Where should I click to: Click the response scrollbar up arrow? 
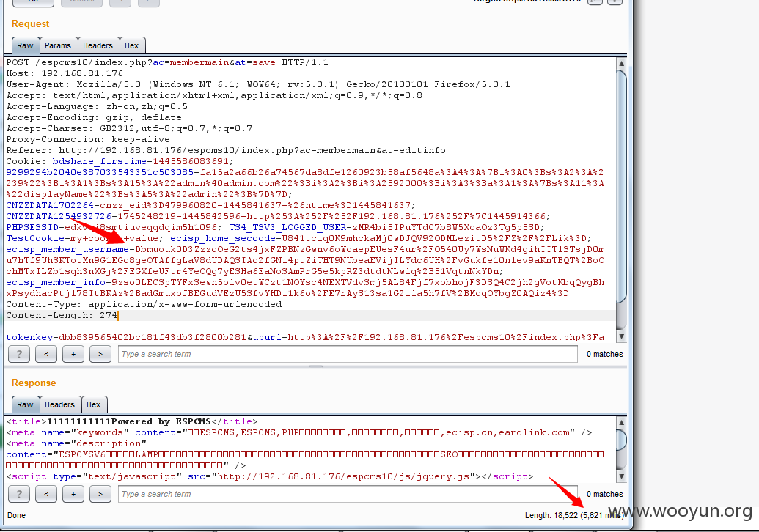(x=622, y=422)
